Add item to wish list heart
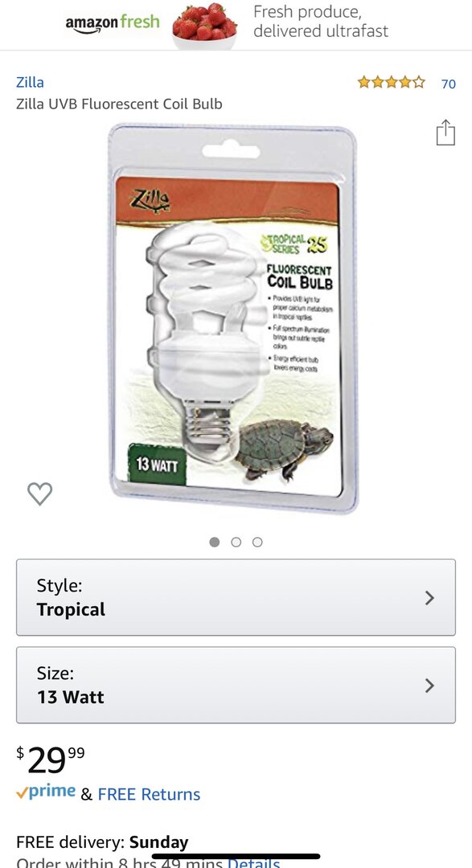The image size is (472, 868). click(40, 493)
